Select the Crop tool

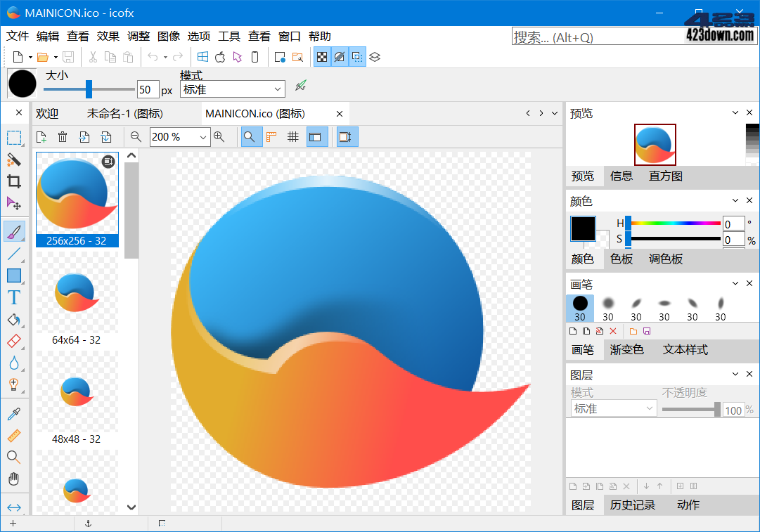[x=14, y=181]
